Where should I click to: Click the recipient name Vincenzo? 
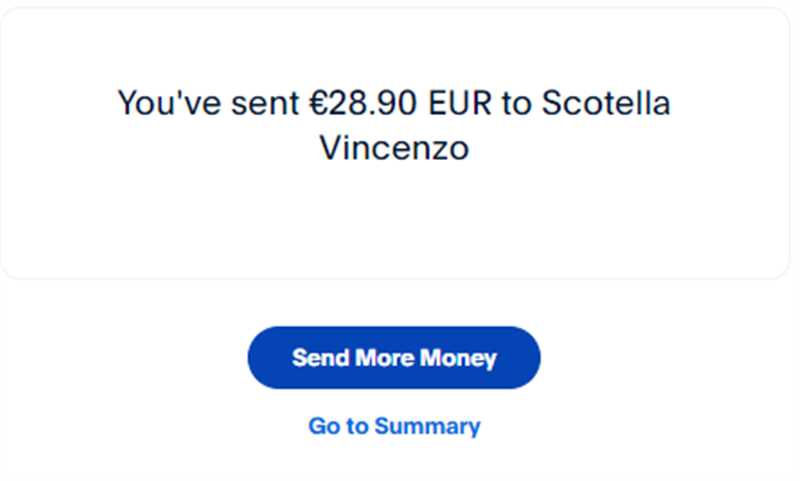tap(394, 148)
